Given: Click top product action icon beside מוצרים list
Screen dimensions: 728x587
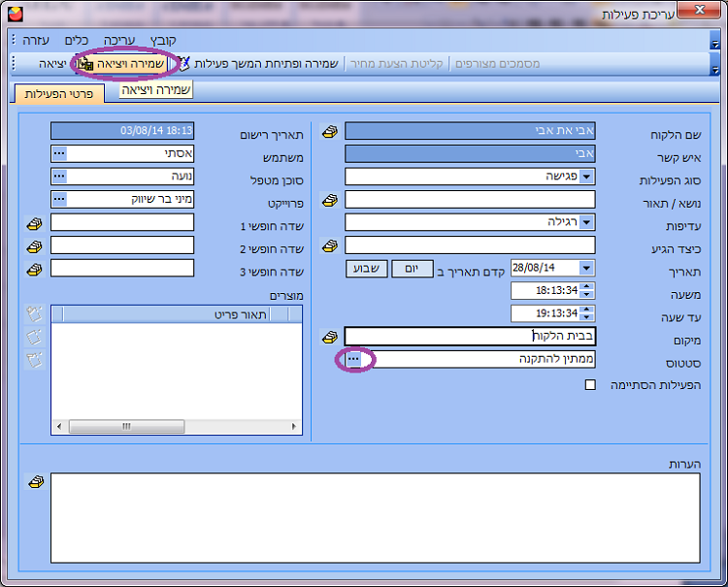Looking at the screenshot, I should (x=35, y=314).
